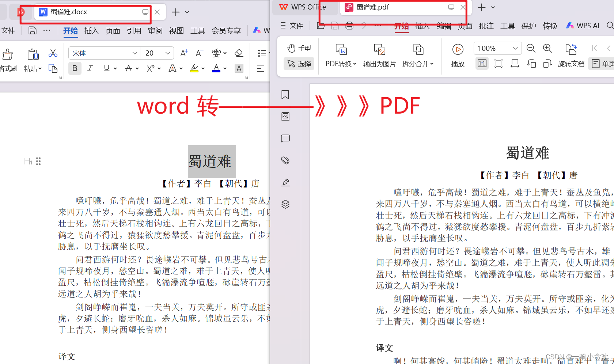Open the layers panel in PDF sidebar
614x364 pixels.
pos(285,204)
